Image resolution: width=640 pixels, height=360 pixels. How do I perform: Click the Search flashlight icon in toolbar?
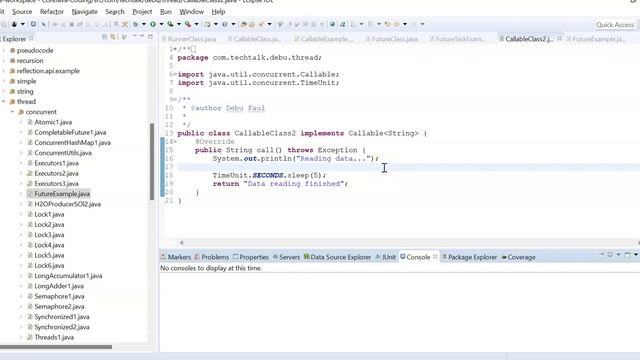coord(261,24)
